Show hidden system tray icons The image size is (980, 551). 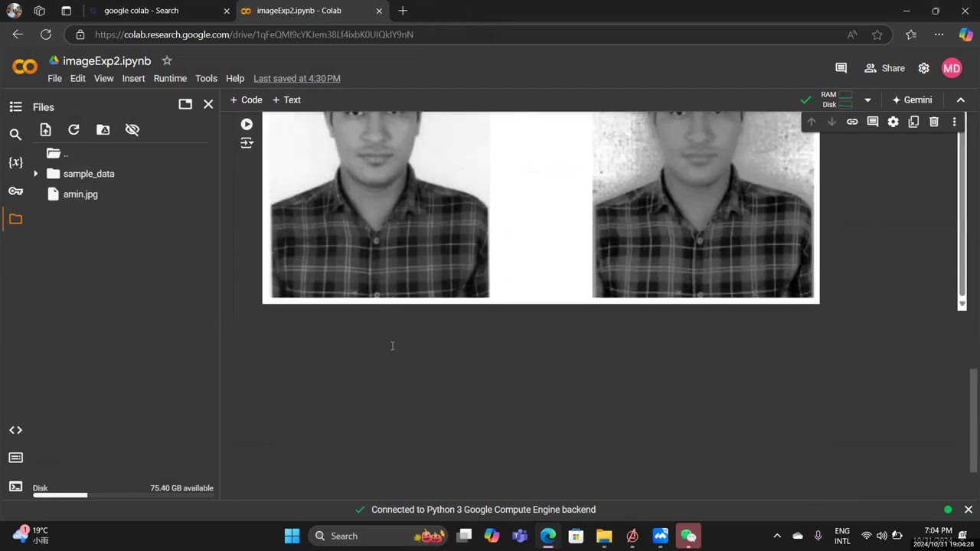[x=777, y=536]
